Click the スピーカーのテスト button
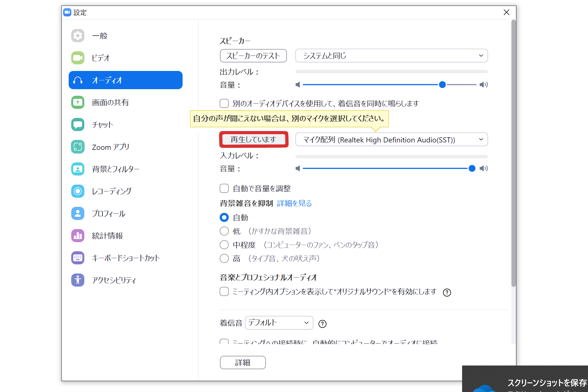The width and height of the screenshot is (588, 392). pyautogui.click(x=253, y=56)
